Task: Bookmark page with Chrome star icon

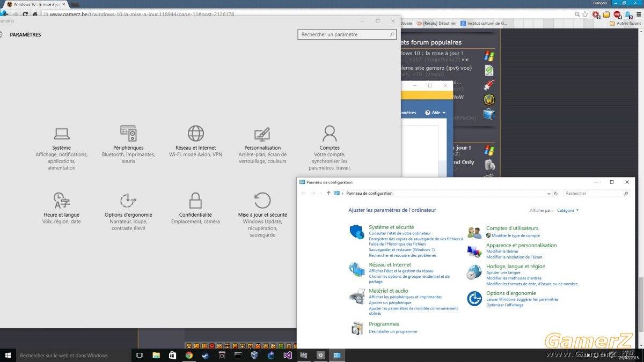Action: pos(585,14)
